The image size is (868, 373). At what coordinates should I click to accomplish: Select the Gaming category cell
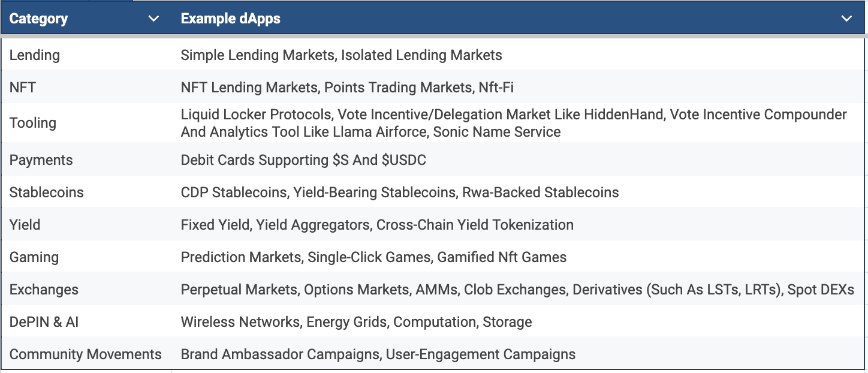pyautogui.click(x=86, y=257)
